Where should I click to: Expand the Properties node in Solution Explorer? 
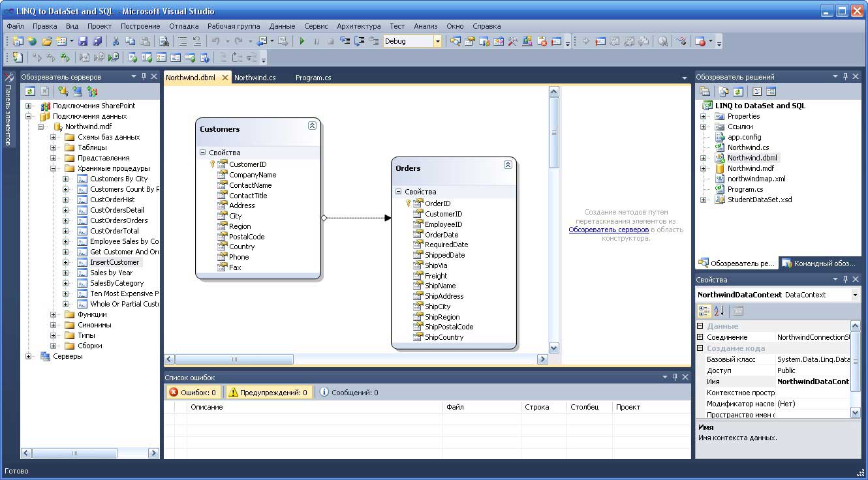click(703, 116)
